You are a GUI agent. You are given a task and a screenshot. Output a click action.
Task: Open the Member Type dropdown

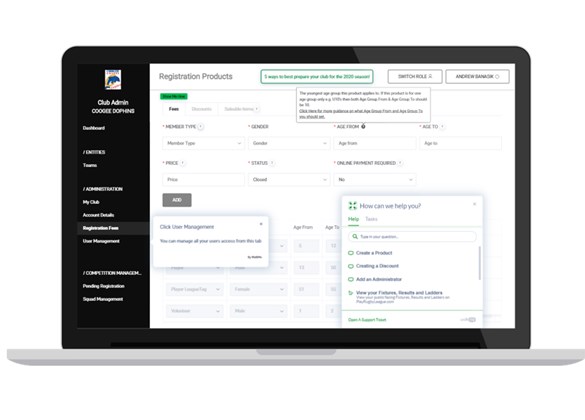click(x=203, y=143)
